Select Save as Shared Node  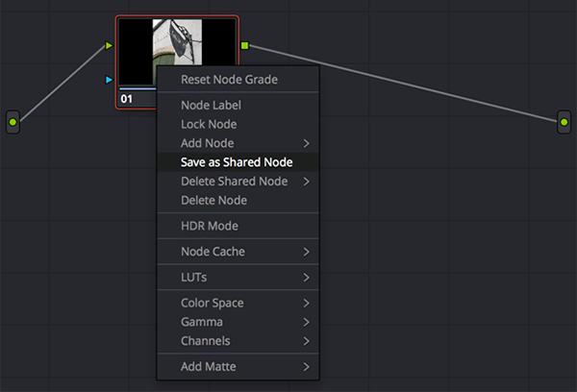coord(238,162)
